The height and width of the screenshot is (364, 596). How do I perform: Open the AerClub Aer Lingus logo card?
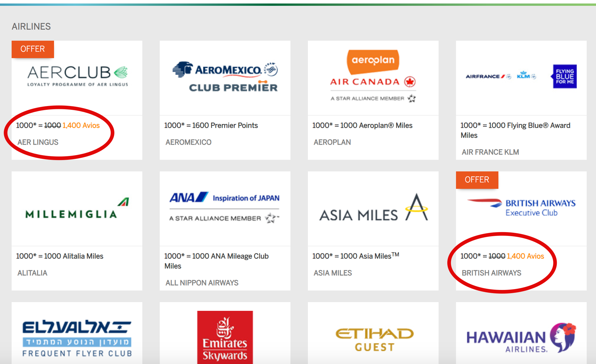[78, 76]
